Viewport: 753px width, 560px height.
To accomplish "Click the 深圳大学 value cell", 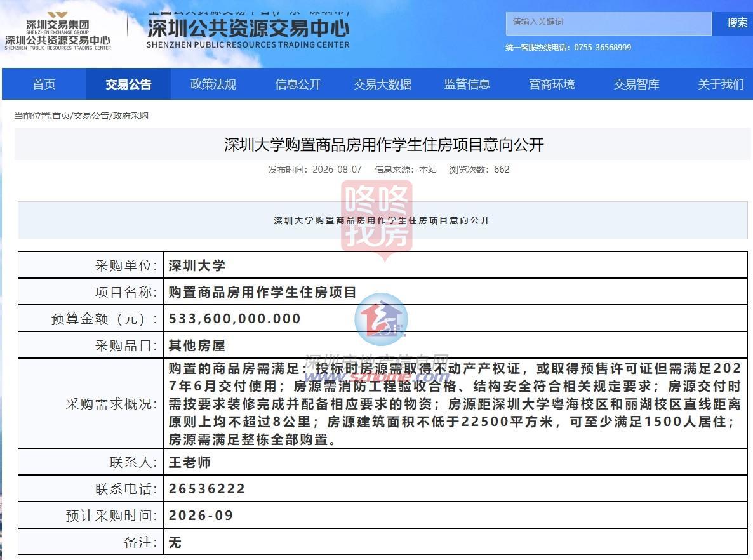I will (456, 265).
